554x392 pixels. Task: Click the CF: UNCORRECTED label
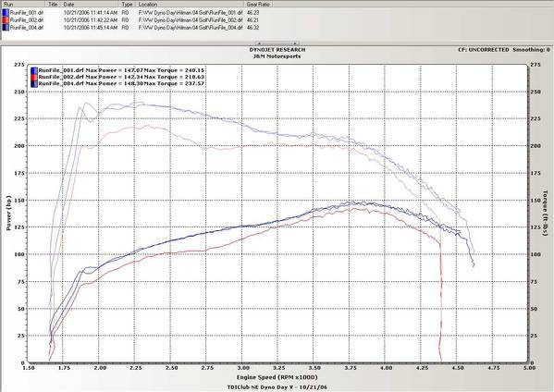[x=484, y=50]
